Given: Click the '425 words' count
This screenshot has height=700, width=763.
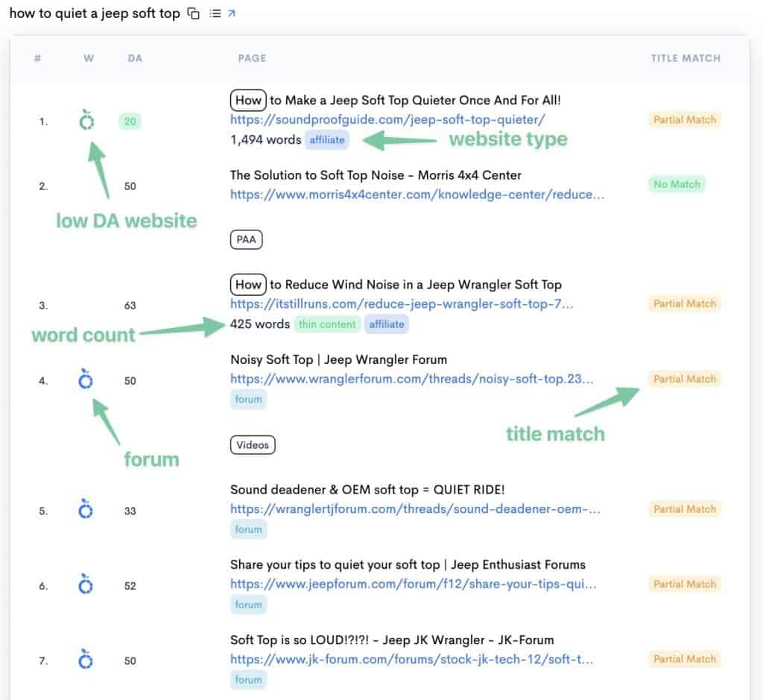Looking at the screenshot, I should (x=260, y=324).
